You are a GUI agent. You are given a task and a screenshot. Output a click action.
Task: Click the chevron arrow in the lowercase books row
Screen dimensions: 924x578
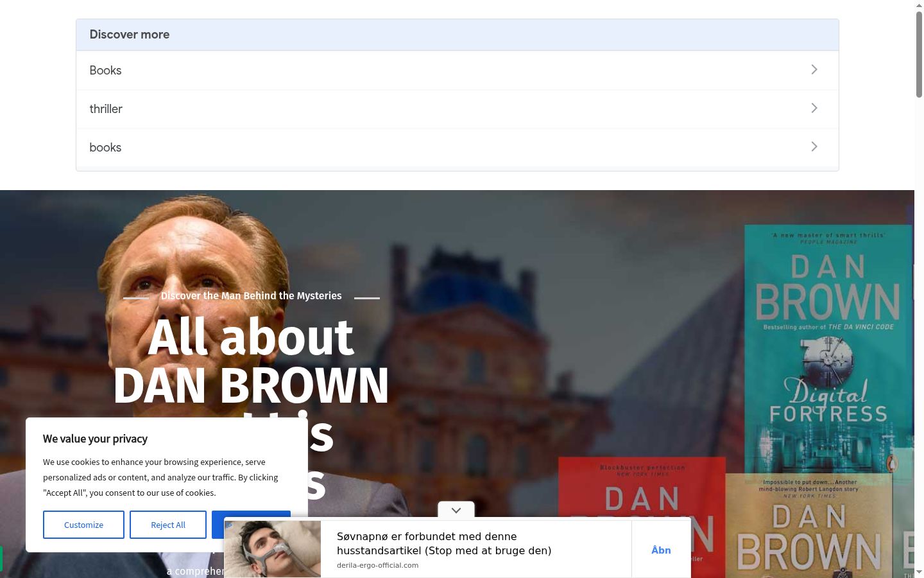814,146
